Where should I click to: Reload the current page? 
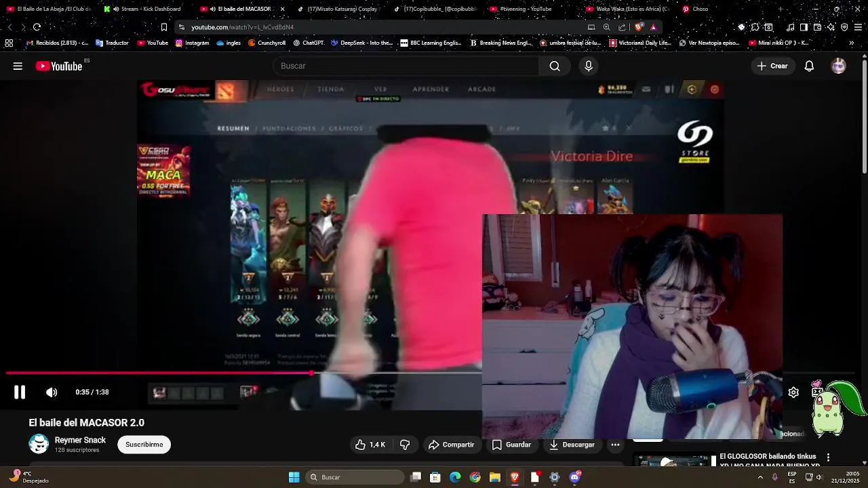pos(37,27)
